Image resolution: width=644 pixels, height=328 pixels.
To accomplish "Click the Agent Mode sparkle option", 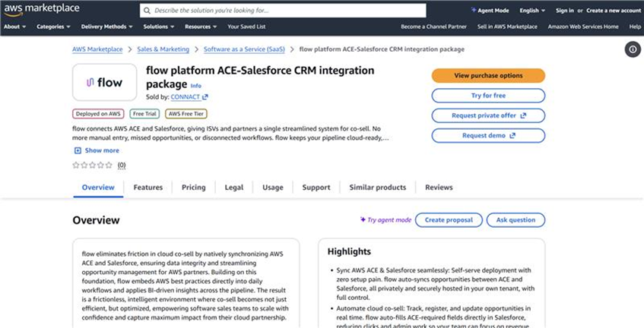I will tap(490, 11).
